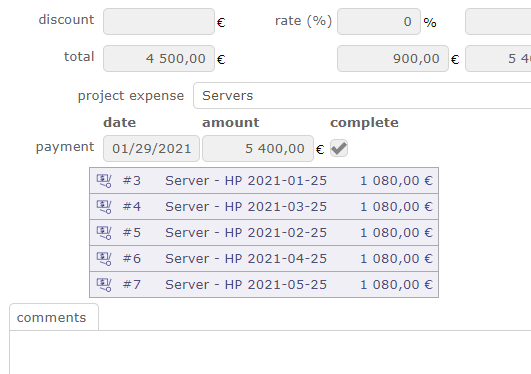531x374 pixels.
Task: Click the comments text area
Action: coord(270,352)
